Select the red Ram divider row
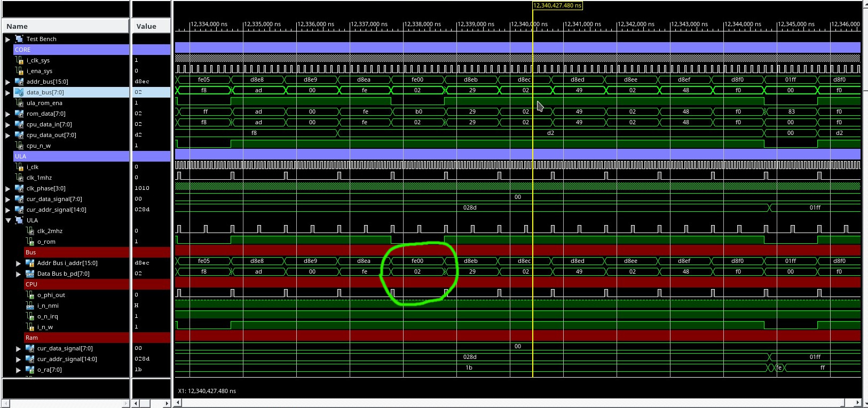The height and width of the screenshot is (408, 868). [76, 338]
